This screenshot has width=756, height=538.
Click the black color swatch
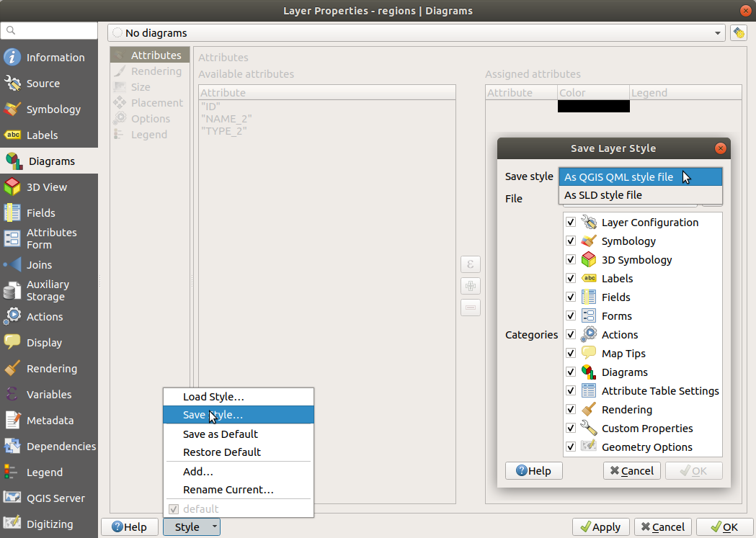tap(593, 107)
